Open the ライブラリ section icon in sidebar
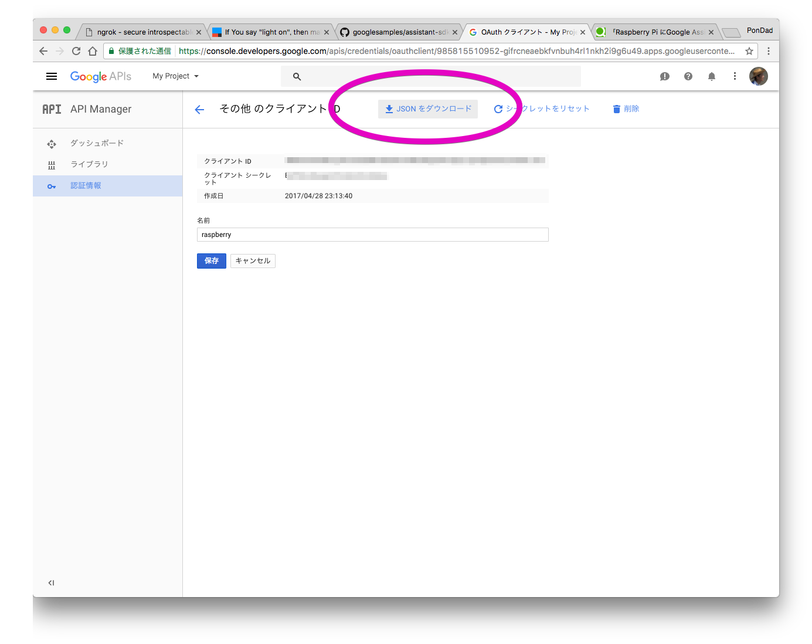Screen dimensions: 812x644 52,164
